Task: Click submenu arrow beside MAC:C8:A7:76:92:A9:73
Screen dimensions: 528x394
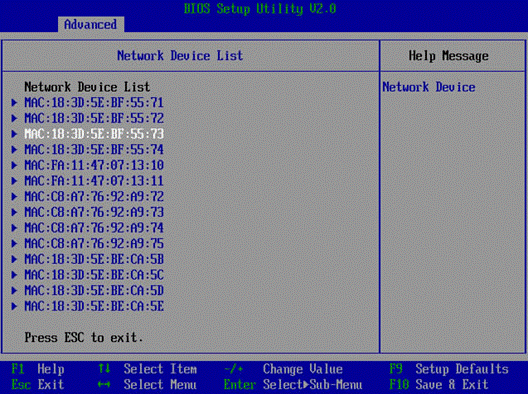Action: [14, 212]
